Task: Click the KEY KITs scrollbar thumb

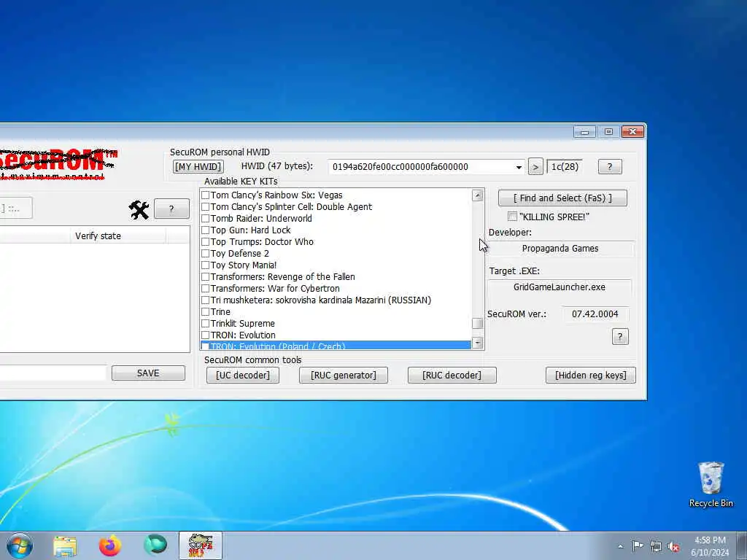Action: click(477, 323)
